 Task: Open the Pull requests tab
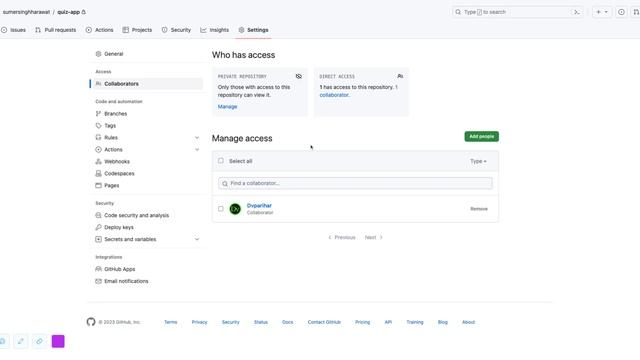56,30
